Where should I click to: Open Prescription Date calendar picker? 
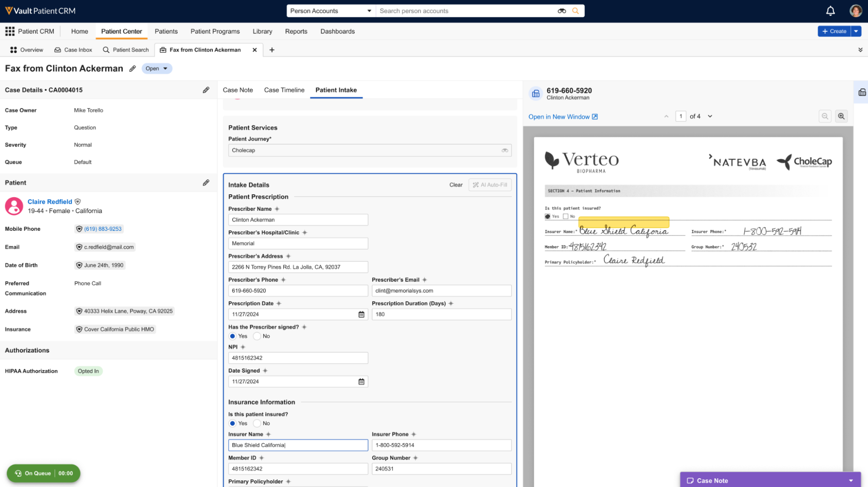[361, 315]
